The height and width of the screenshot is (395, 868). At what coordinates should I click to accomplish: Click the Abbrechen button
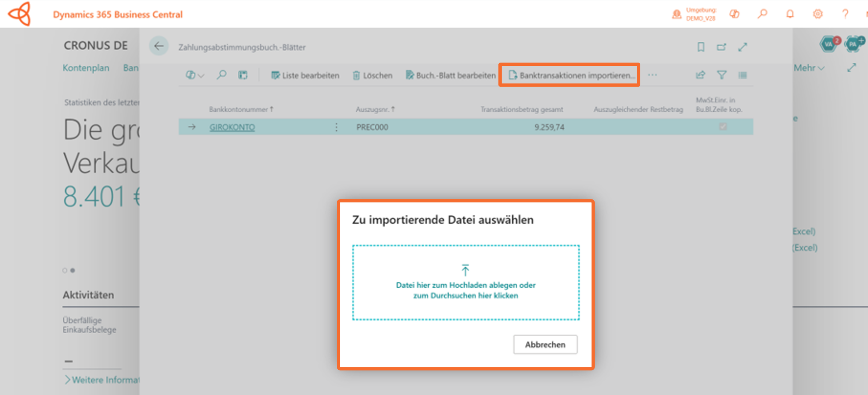pos(545,344)
